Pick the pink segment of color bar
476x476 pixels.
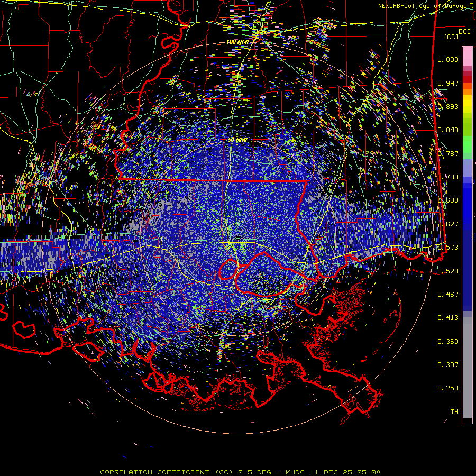click(467, 56)
